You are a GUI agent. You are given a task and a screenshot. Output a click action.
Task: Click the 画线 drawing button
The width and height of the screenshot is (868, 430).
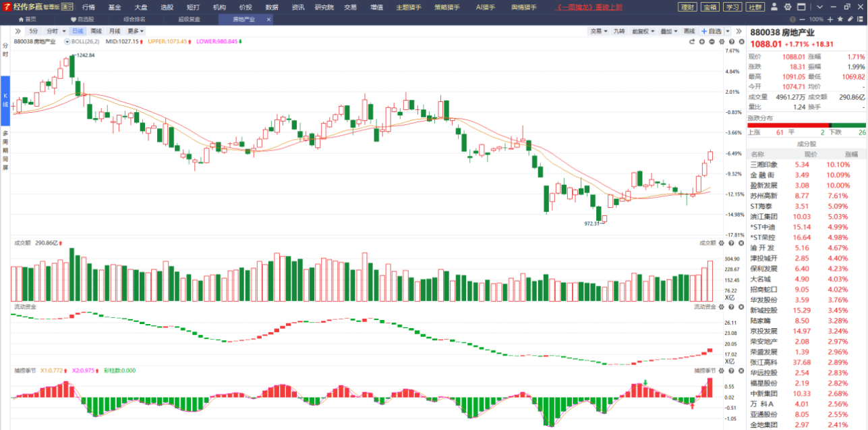pos(689,31)
